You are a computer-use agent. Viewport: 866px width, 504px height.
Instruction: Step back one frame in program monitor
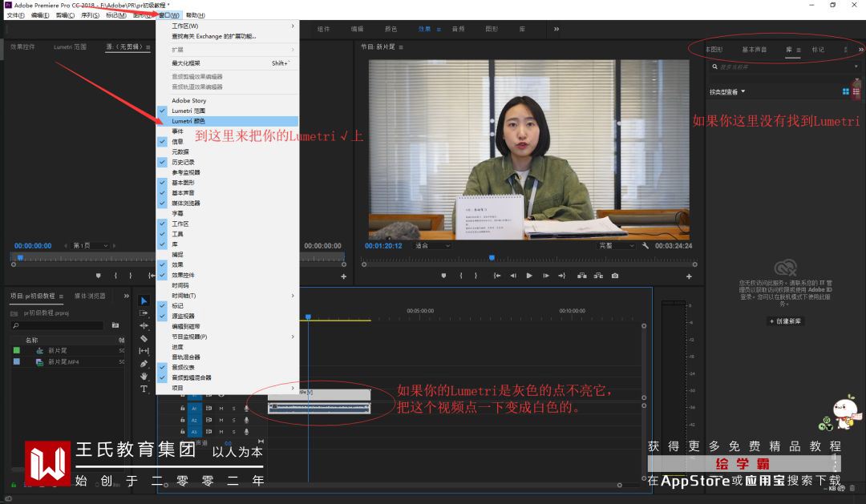pos(513,276)
